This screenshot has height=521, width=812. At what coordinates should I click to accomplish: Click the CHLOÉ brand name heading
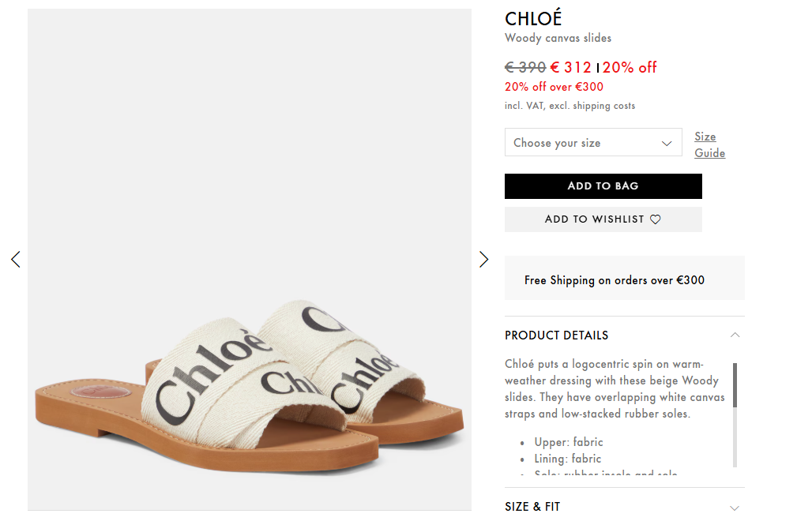click(533, 19)
